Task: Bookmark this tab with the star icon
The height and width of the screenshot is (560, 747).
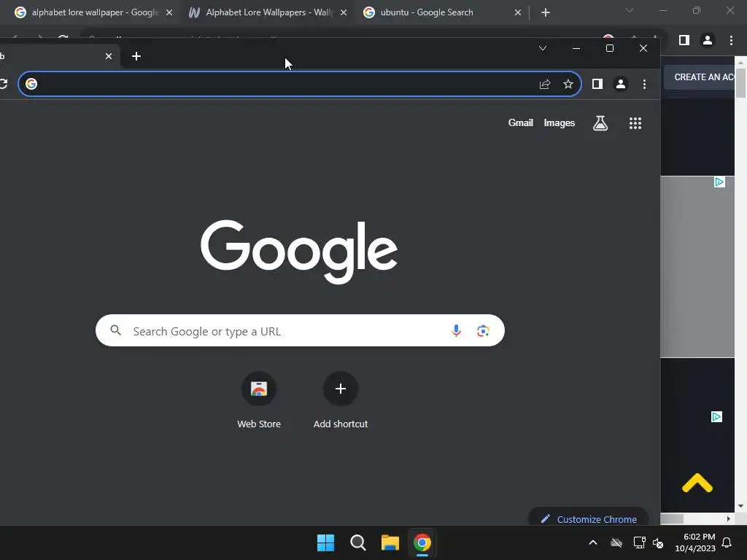Action: tap(568, 85)
